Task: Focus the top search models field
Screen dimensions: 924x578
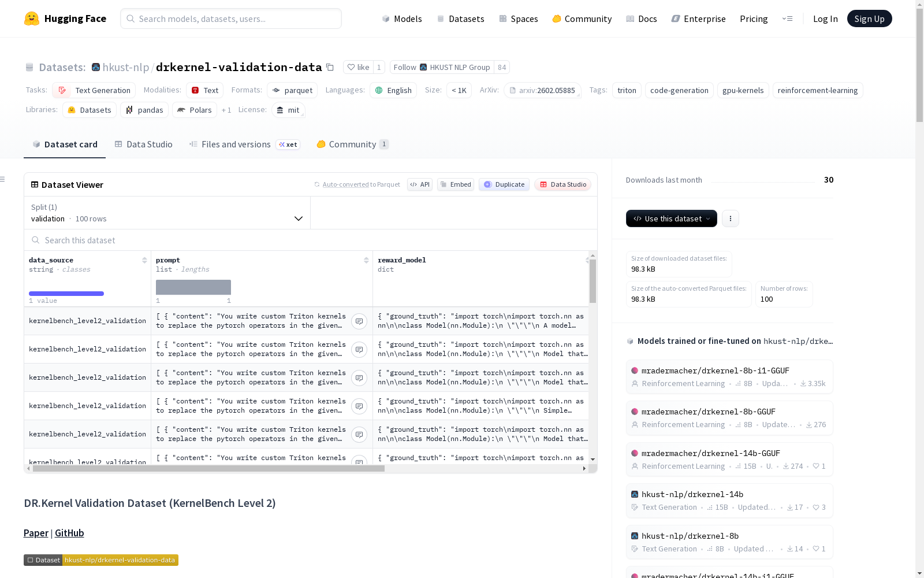Action: click(x=231, y=18)
